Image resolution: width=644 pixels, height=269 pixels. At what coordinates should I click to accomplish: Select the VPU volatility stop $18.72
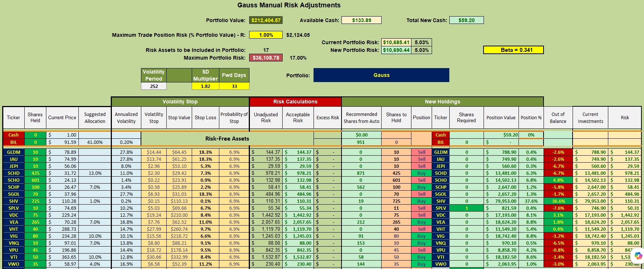pos(154,250)
